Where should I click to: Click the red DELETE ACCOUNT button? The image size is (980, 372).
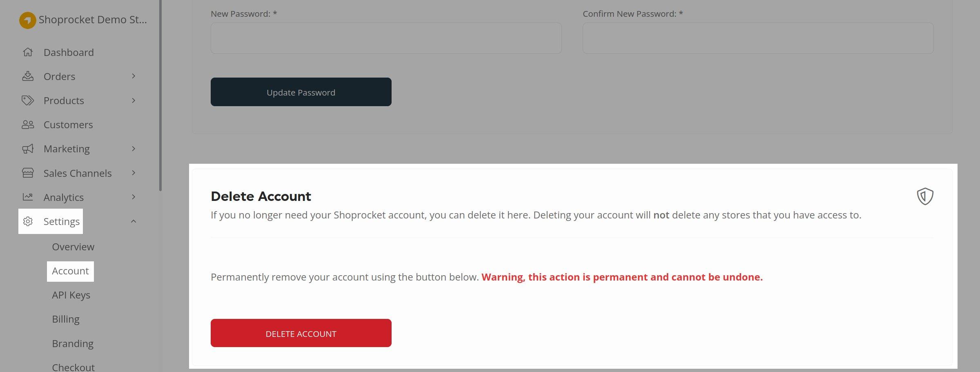[301, 333]
